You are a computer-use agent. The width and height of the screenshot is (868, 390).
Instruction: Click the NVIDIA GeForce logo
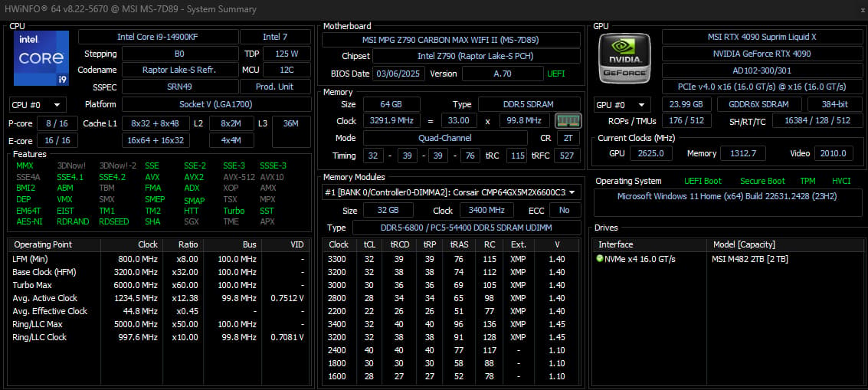pyautogui.click(x=624, y=58)
